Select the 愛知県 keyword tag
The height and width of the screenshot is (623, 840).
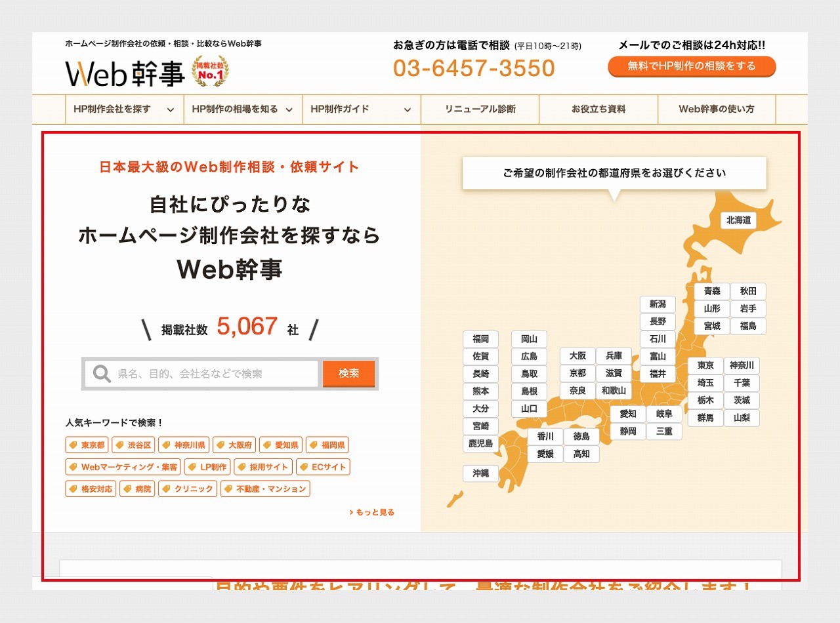pyautogui.click(x=281, y=445)
